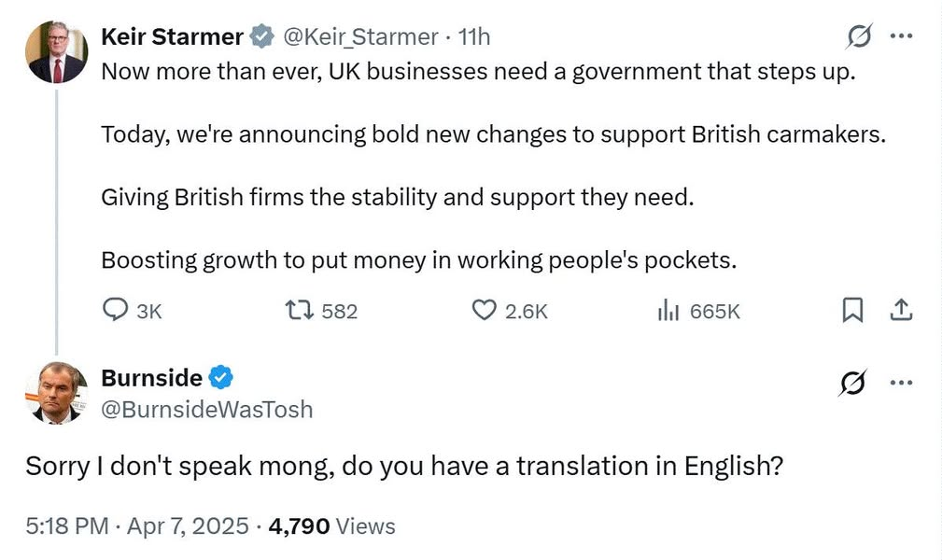This screenshot has width=942, height=560.
Task: Open view analytics icon showing 665K
Action: pyautogui.click(x=667, y=311)
